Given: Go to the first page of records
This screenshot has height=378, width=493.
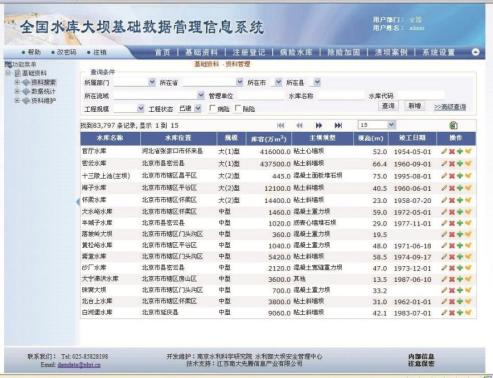Looking at the screenshot, I should tap(281, 125).
